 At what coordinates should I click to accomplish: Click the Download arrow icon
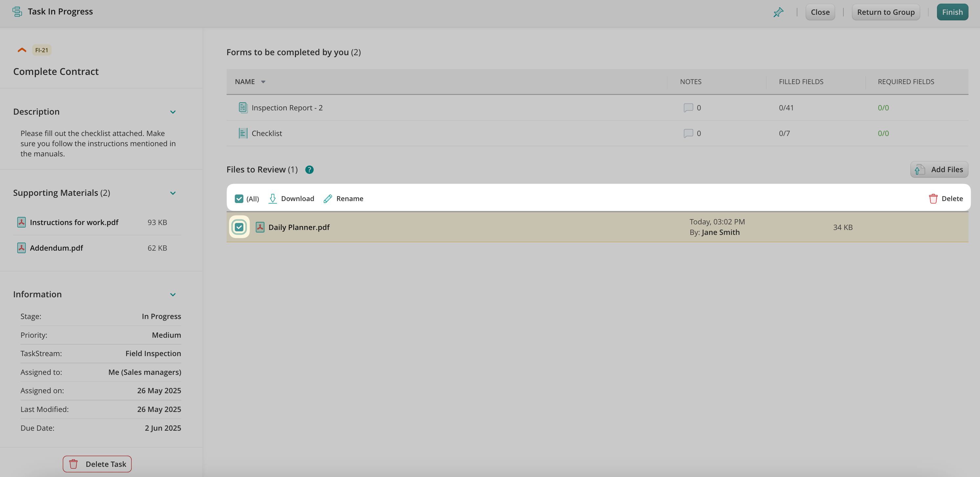[272, 199]
